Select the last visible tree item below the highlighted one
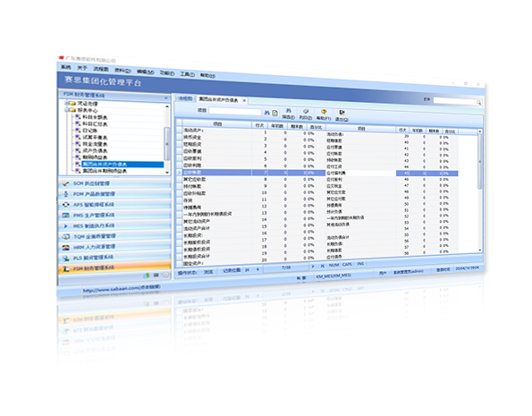This screenshot has width=532, height=416. pos(105,171)
